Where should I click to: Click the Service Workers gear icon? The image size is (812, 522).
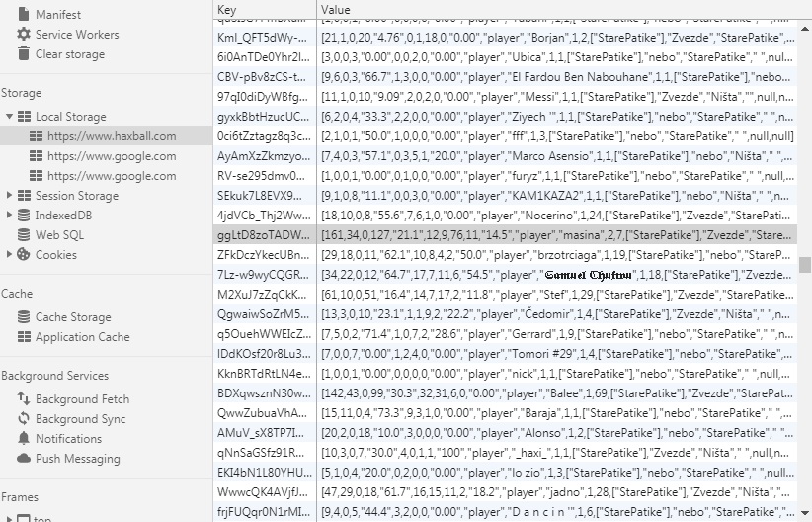pos(24,35)
